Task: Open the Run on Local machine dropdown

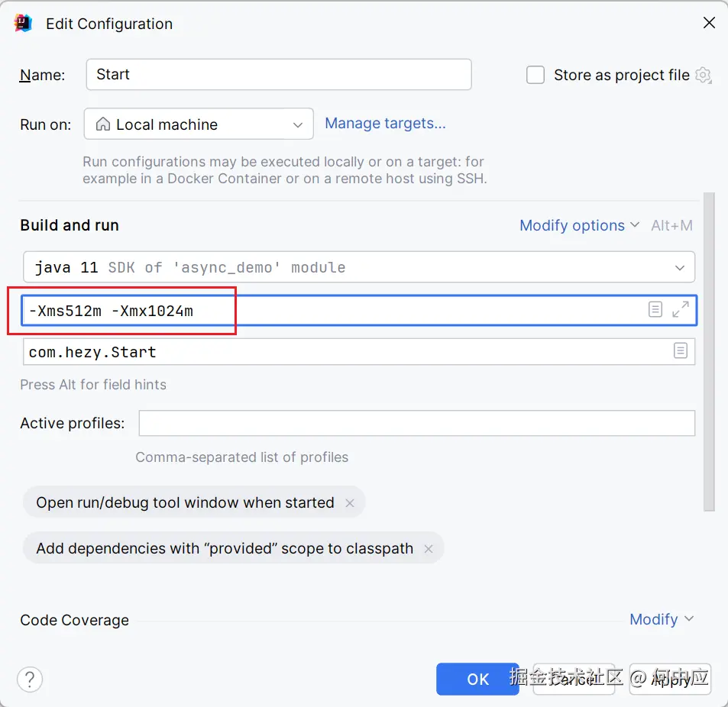Action: (199, 124)
